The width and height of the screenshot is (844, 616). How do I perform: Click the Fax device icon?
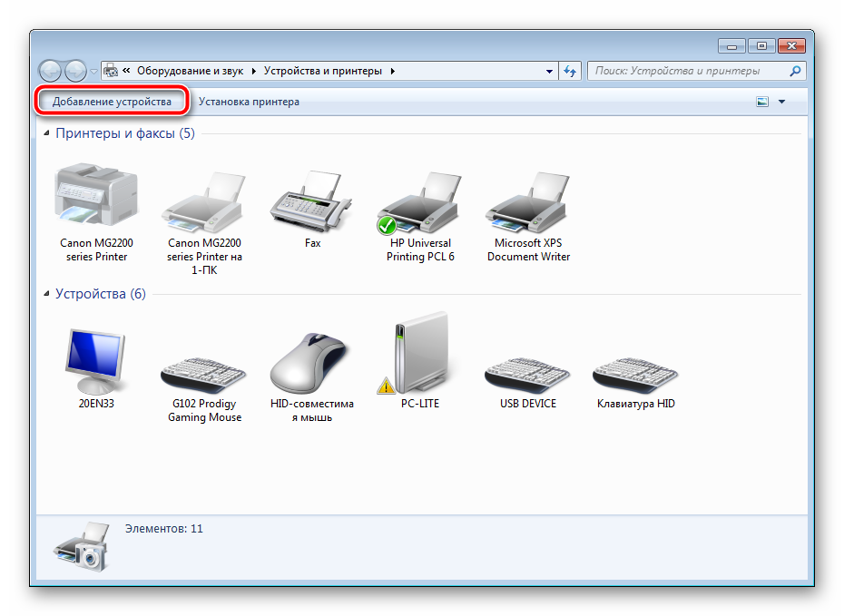[312, 200]
